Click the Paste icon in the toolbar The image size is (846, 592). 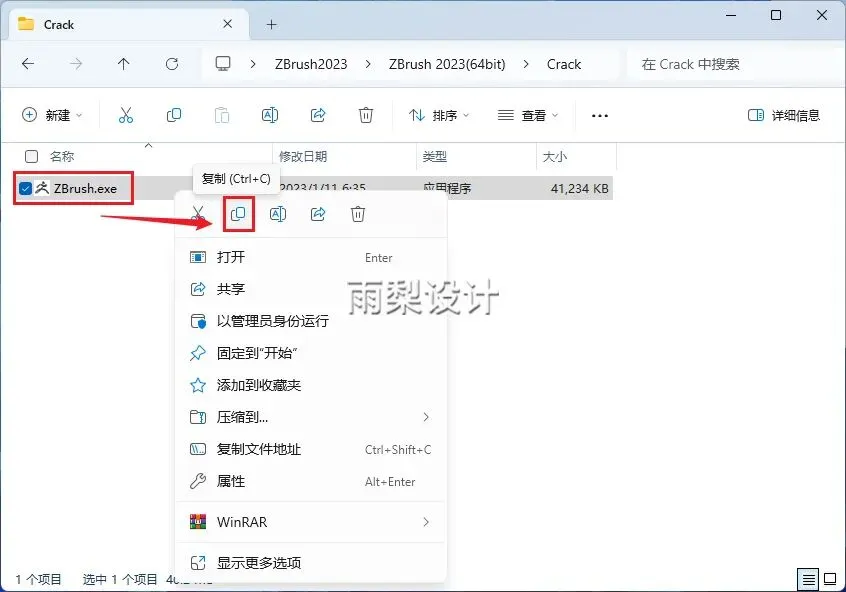pos(222,115)
